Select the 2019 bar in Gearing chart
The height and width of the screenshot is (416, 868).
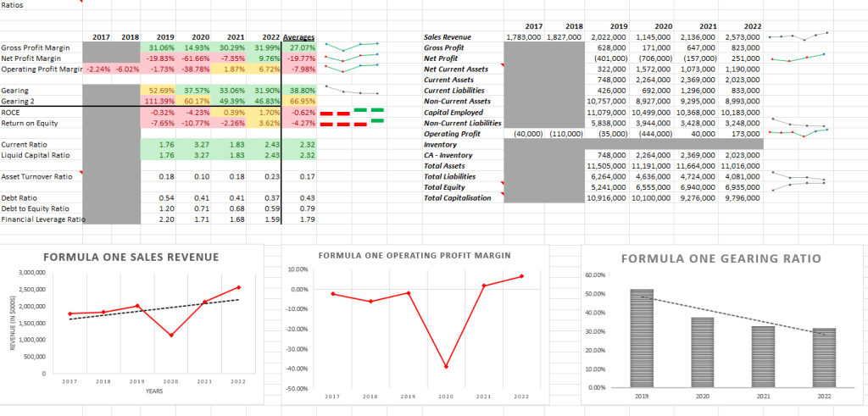642,337
